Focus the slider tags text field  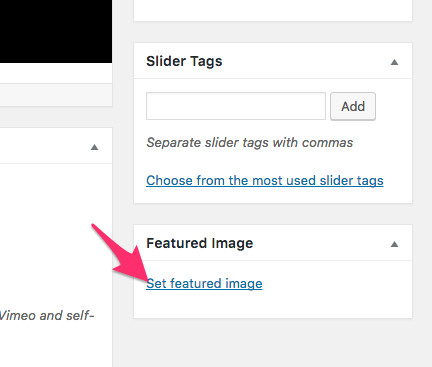click(236, 106)
